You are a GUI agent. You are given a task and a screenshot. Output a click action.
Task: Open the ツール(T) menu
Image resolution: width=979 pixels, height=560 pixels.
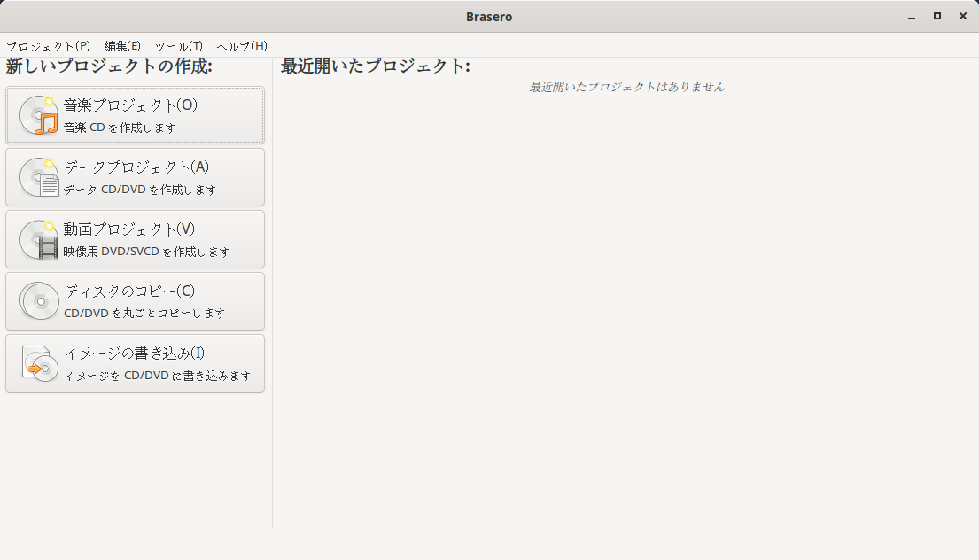179,46
